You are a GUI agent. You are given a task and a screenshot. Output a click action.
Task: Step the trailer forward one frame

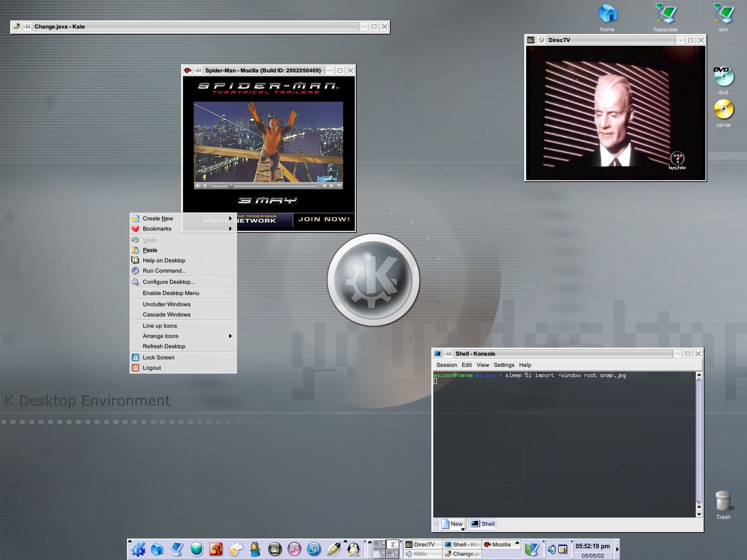click(x=331, y=185)
